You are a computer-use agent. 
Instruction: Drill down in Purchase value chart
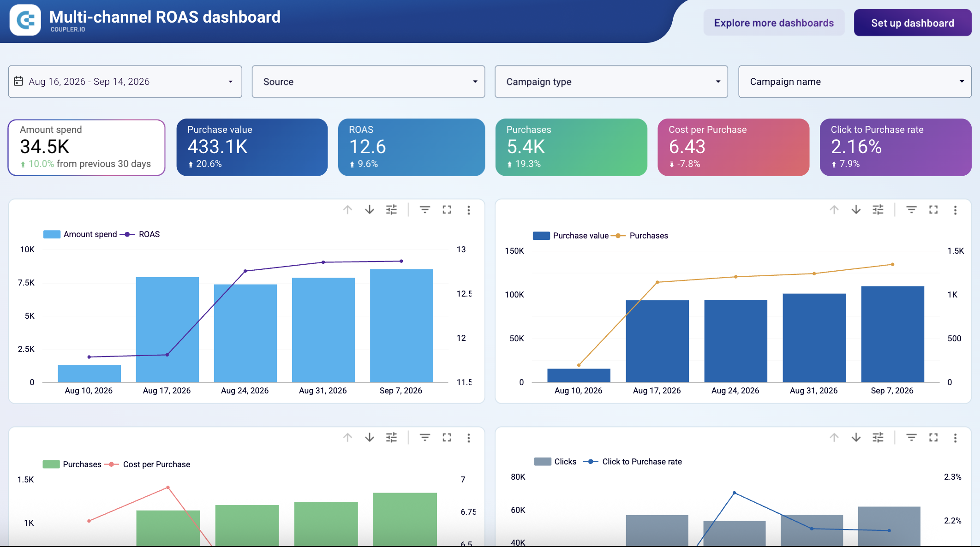click(856, 210)
